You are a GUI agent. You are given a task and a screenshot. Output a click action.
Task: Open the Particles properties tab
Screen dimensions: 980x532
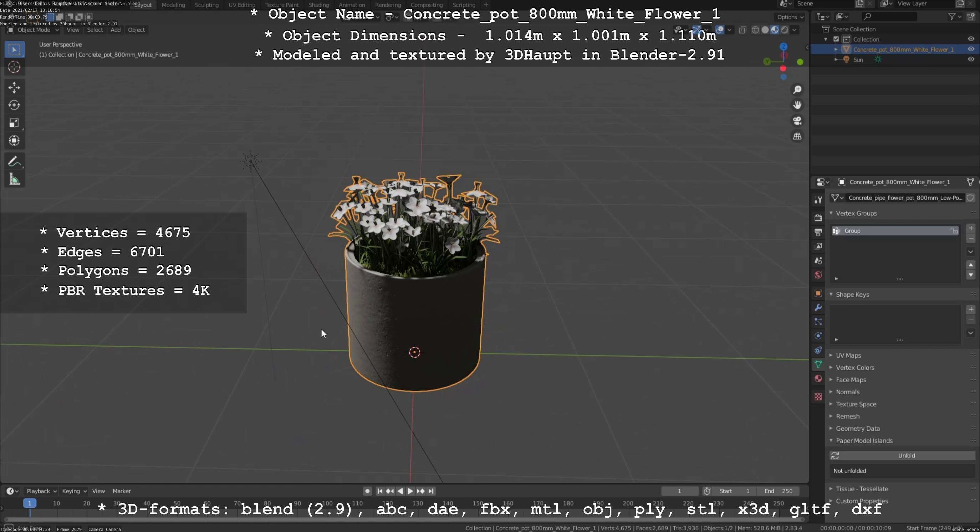pyautogui.click(x=818, y=322)
